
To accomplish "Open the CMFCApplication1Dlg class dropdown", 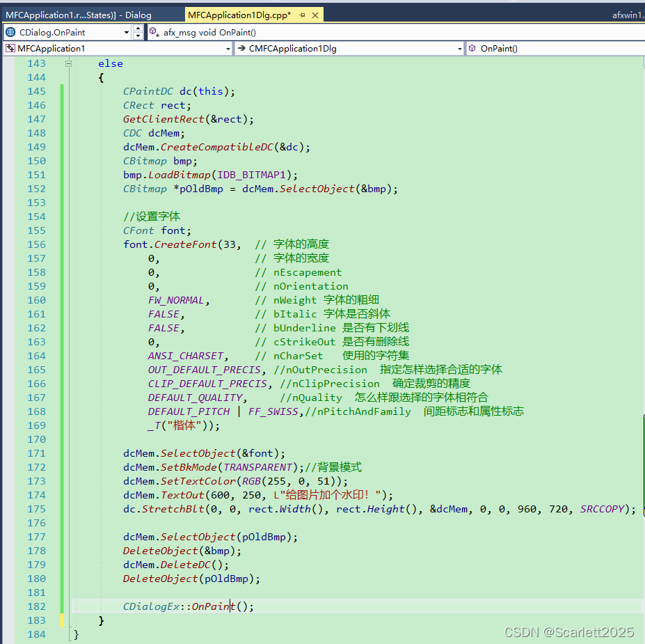I will 459,49.
